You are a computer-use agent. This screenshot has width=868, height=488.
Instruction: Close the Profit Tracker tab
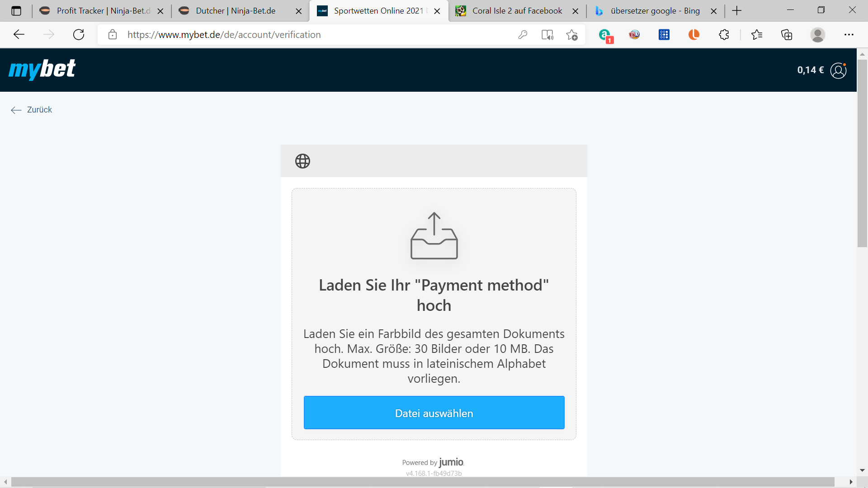point(160,11)
